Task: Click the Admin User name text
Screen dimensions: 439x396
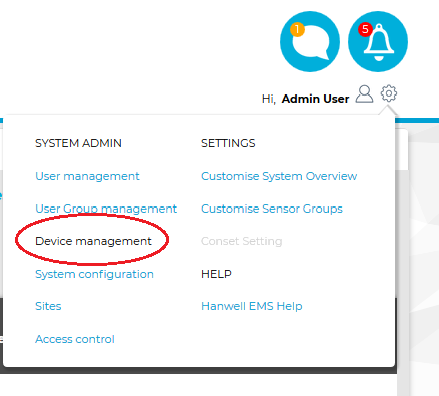Action: tap(315, 99)
